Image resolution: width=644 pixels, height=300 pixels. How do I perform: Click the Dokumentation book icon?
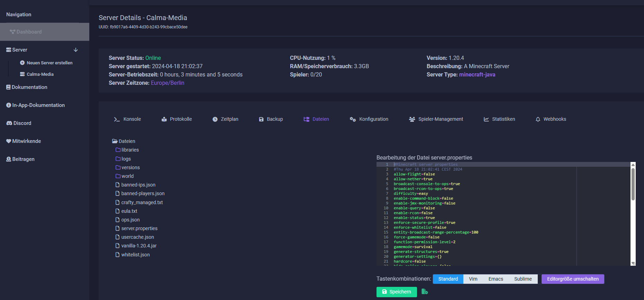coord(8,87)
